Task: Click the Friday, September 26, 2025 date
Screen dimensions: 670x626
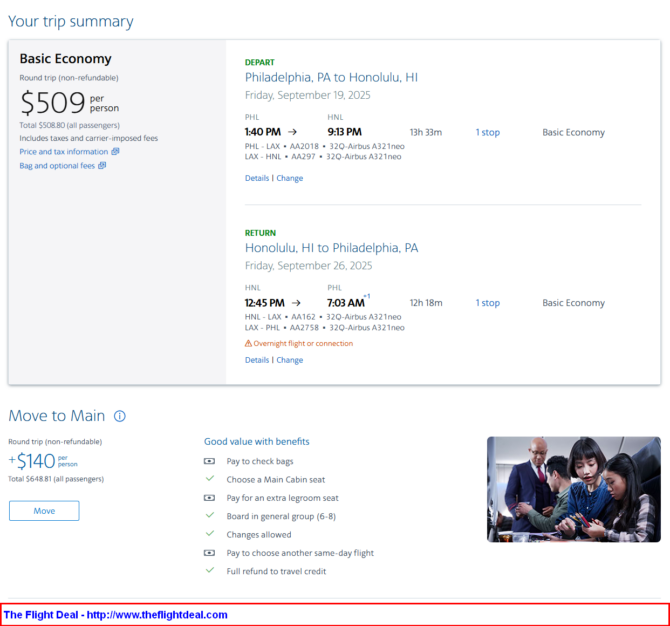Action: [x=309, y=266]
